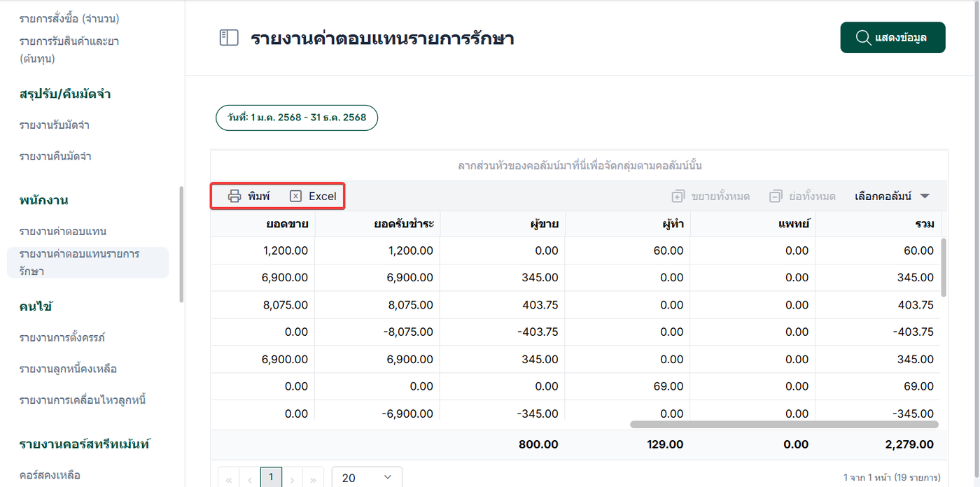Click the Excel export icon

295,197
